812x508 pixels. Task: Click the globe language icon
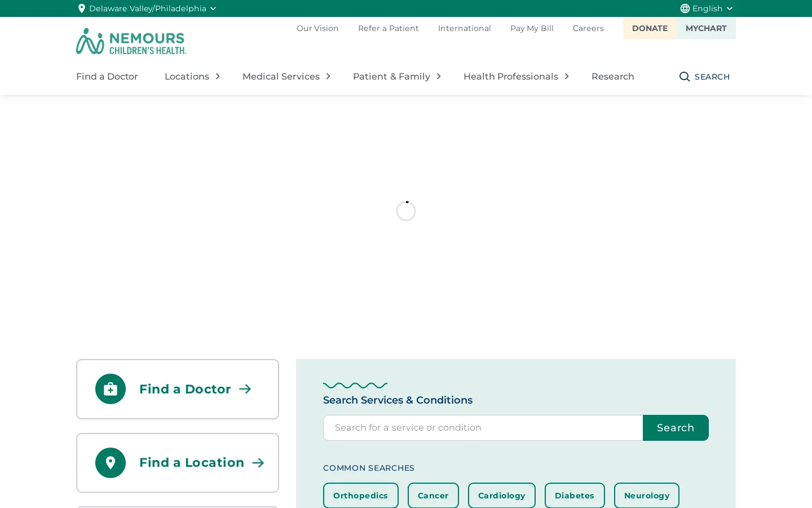(x=685, y=8)
